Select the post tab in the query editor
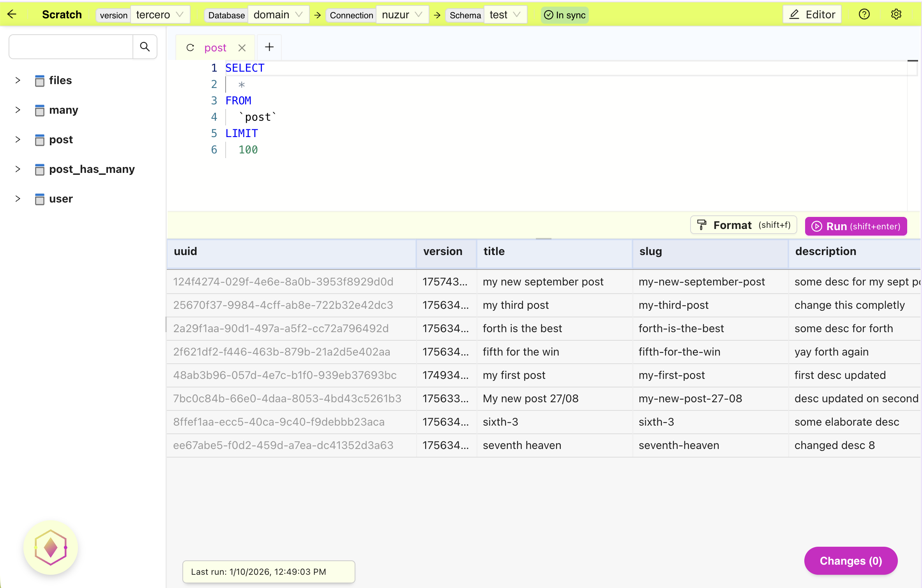Image resolution: width=922 pixels, height=588 pixels. tap(215, 47)
